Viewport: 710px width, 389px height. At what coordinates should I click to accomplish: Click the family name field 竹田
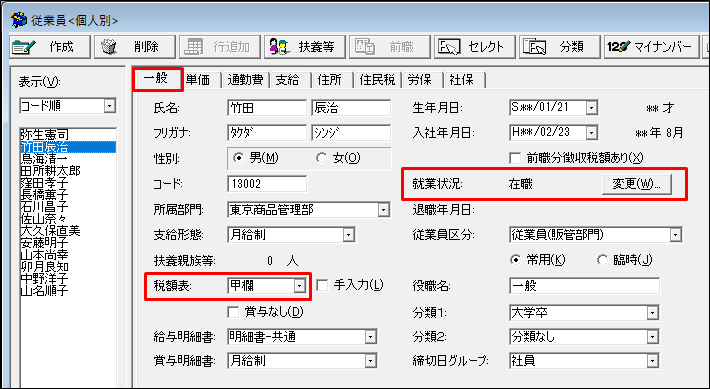[267, 108]
